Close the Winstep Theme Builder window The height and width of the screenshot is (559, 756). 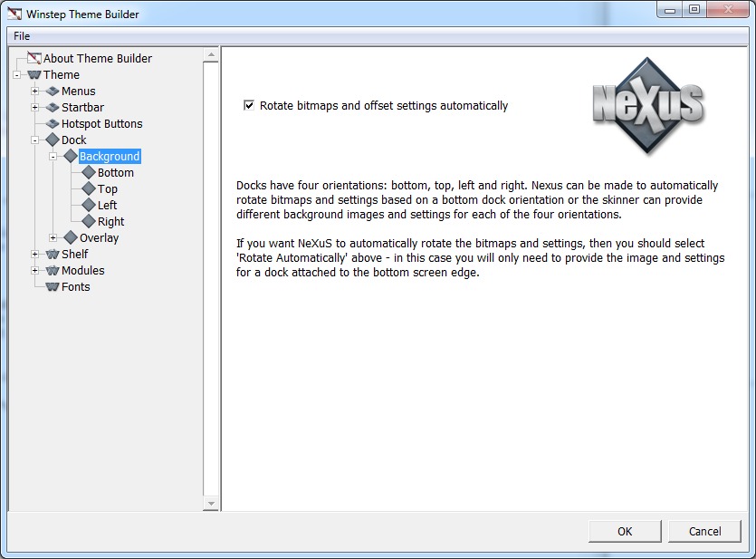pos(728,10)
